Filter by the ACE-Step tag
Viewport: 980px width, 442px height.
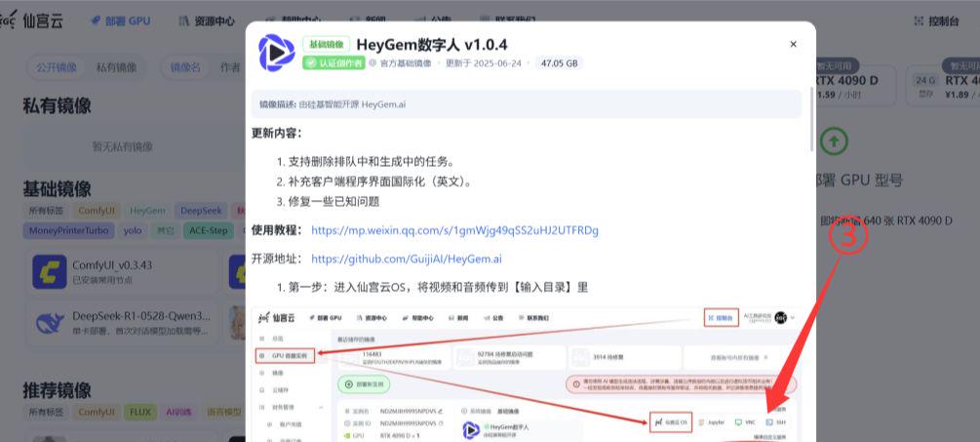pyautogui.click(x=210, y=230)
